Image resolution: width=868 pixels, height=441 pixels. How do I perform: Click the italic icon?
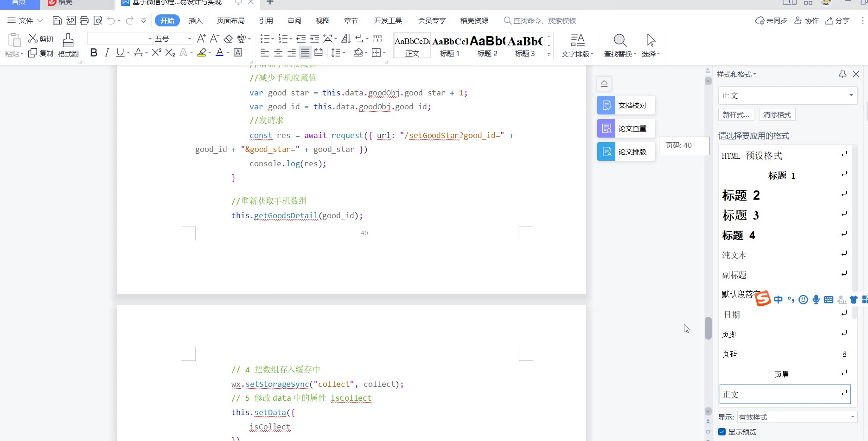[x=107, y=53]
